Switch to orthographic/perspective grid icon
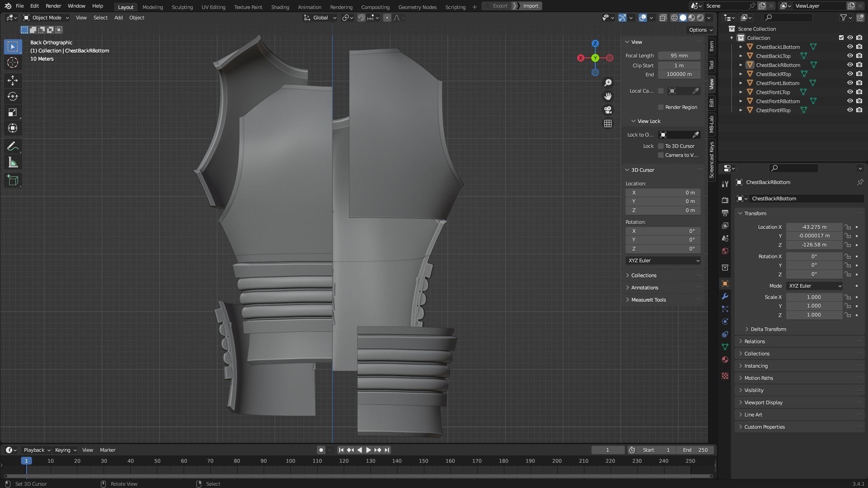868x488 pixels. click(x=608, y=123)
